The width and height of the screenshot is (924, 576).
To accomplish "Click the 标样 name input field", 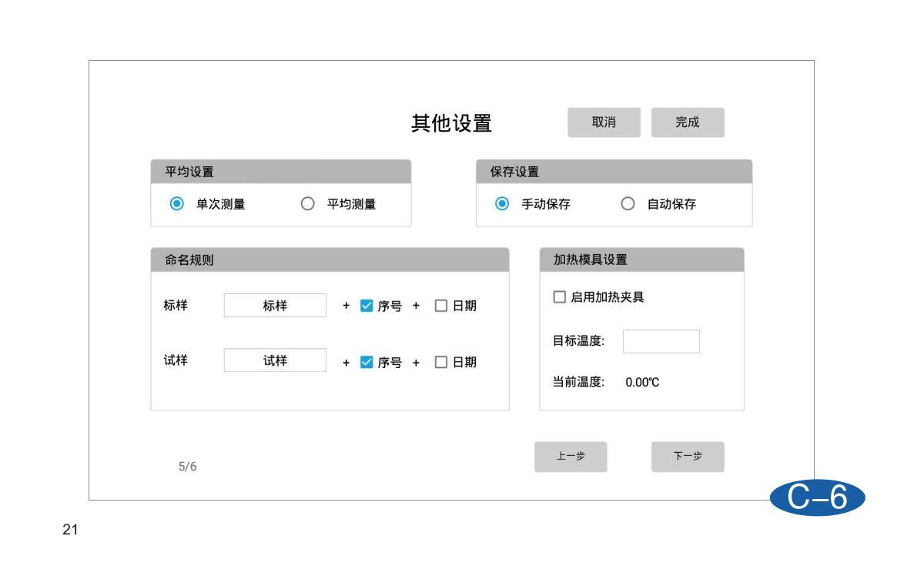I will click(275, 306).
